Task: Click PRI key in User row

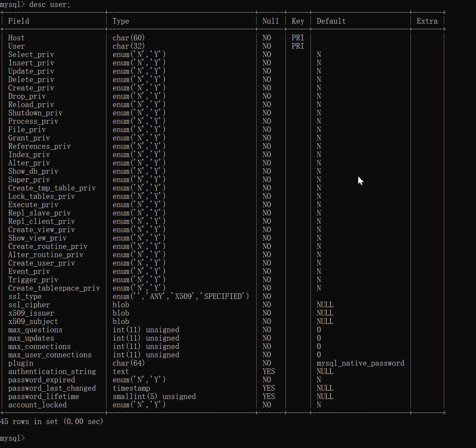Action: [x=298, y=46]
